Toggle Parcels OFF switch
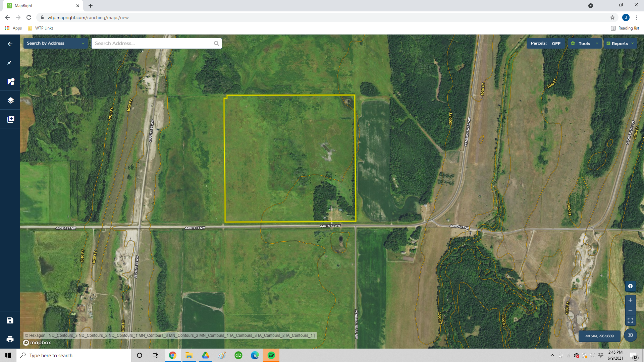 click(545, 44)
